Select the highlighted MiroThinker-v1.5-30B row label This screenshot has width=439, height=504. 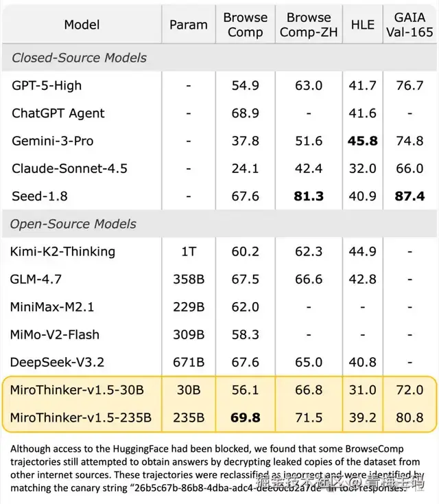click(77, 390)
